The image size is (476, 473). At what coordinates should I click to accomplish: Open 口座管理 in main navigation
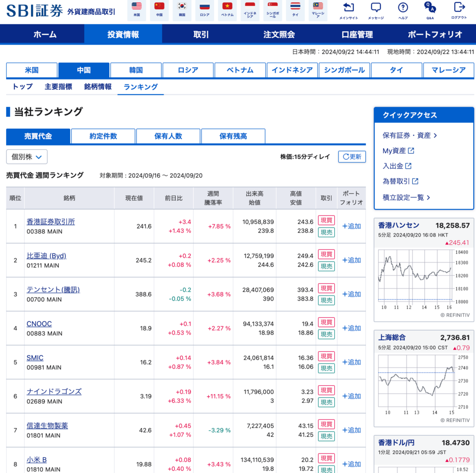point(357,34)
